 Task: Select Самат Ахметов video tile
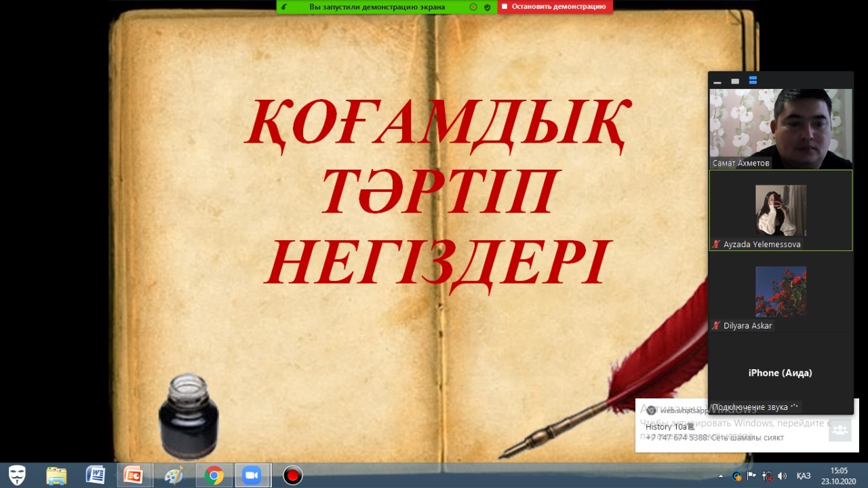tap(781, 129)
